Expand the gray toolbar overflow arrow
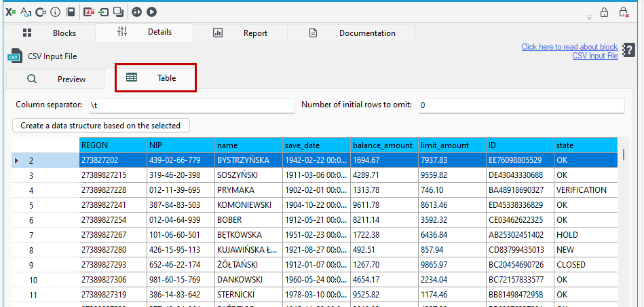The height and width of the screenshot is (307, 644). click(590, 18)
